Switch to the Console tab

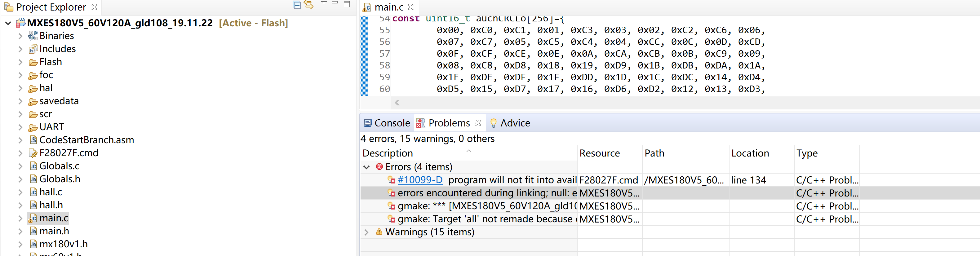pyautogui.click(x=387, y=123)
